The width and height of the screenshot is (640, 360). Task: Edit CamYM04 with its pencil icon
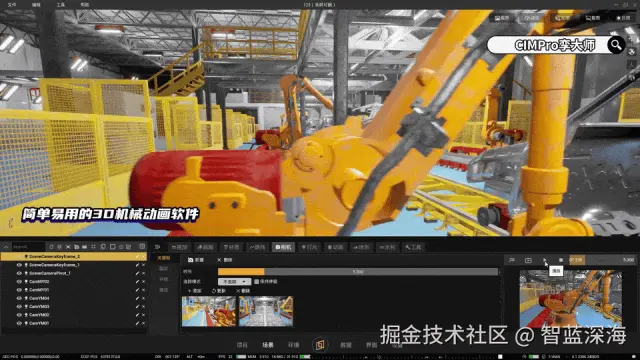tap(137, 298)
